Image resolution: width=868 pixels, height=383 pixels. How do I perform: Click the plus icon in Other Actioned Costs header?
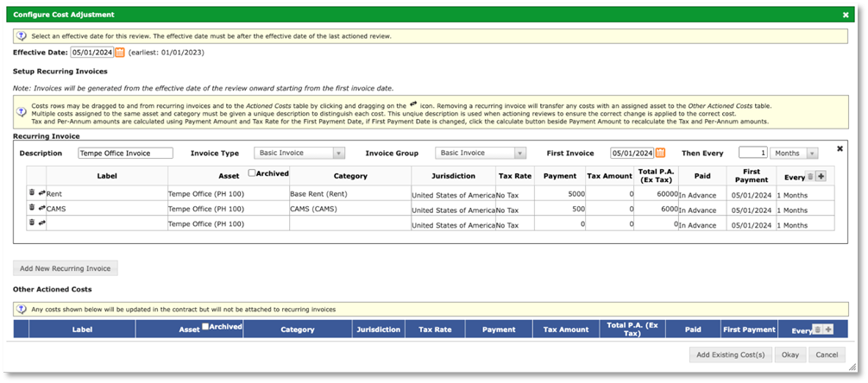click(x=828, y=330)
